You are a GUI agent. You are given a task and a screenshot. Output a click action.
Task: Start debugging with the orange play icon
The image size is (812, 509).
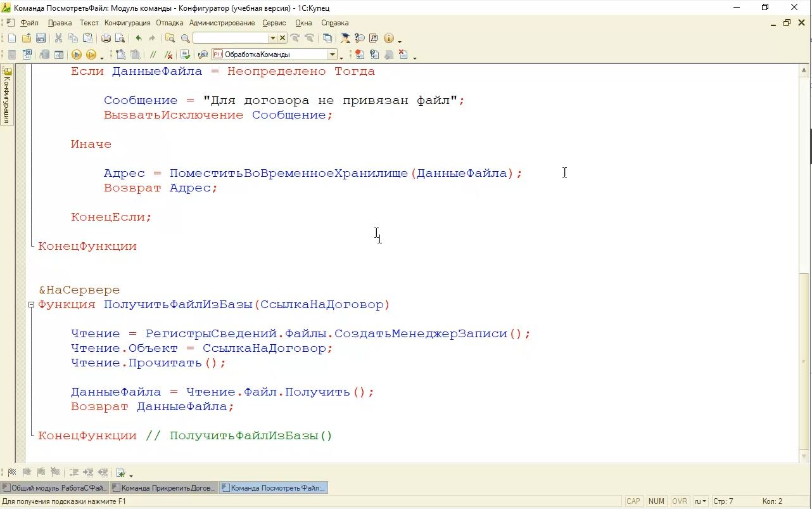76,55
